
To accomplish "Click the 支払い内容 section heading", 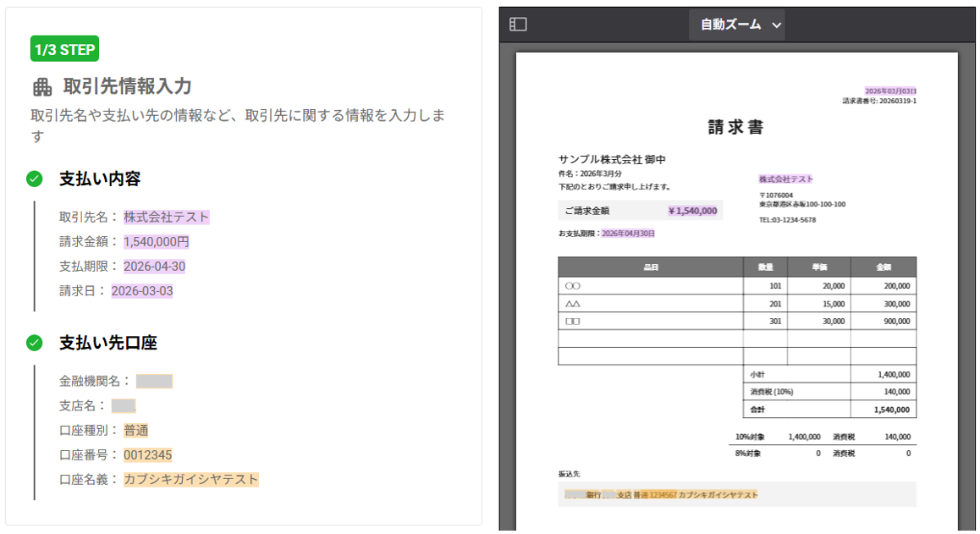I will pyautogui.click(x=100, y=179).
